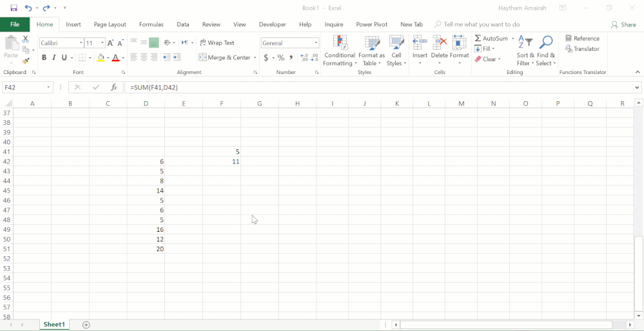
Task: Click the Cut scissors icon
Action: 26,39
